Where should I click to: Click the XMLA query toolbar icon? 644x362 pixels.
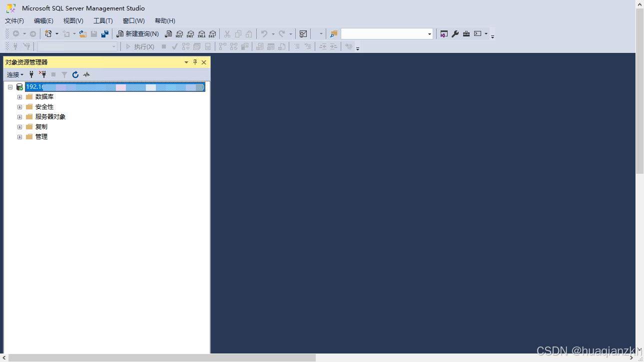point(201,34)
